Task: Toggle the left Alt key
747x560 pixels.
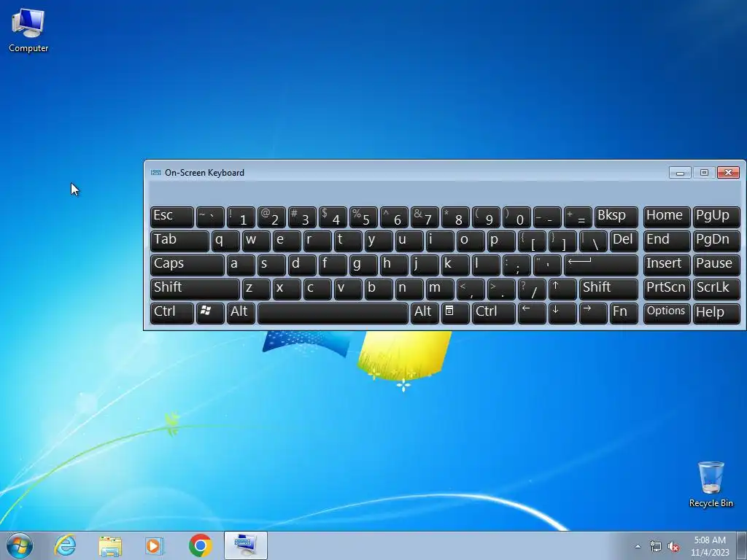Action: pyautogui.click(x=241, y=312)
